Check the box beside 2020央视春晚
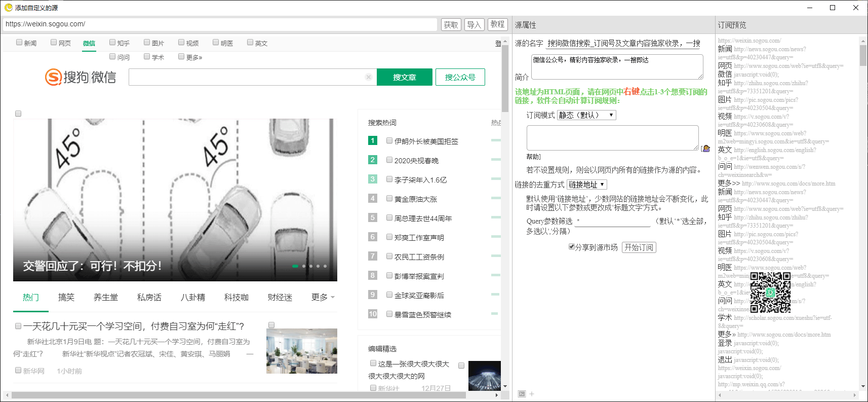This screenshot has height=402, width=868. [x=389, y=160]
